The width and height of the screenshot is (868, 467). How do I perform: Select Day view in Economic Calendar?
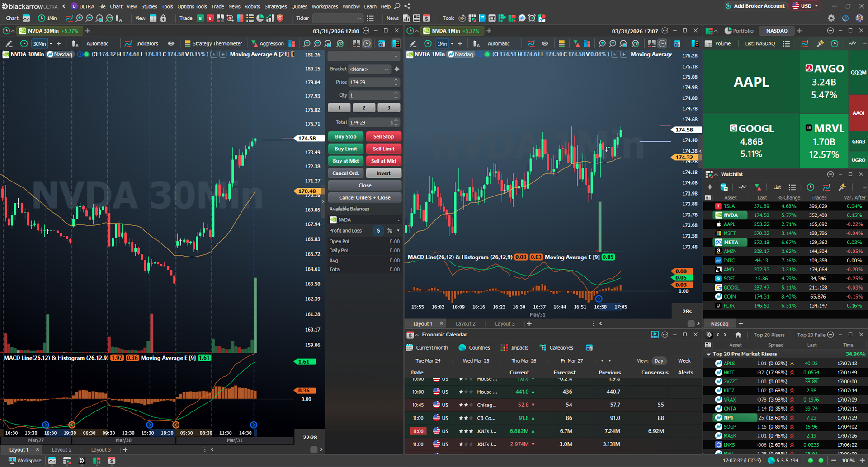(659, 361)
